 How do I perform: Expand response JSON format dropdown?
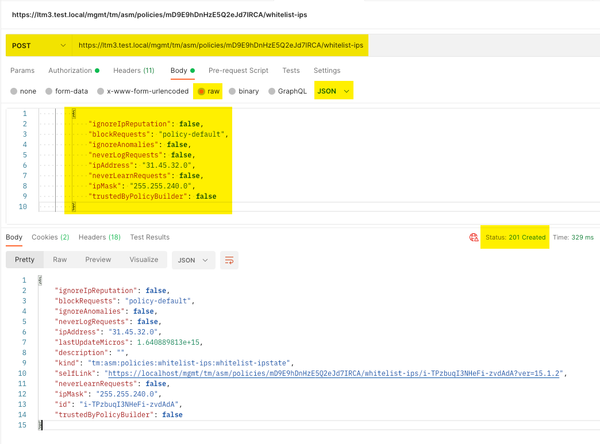point(193,260)
